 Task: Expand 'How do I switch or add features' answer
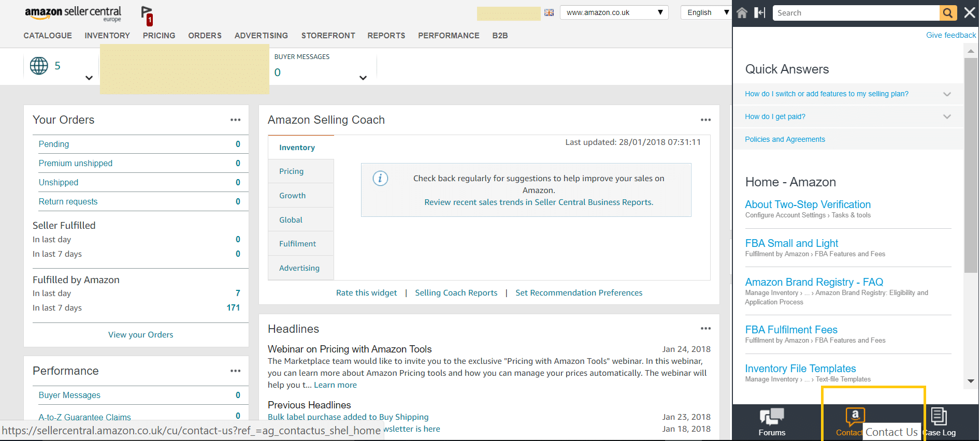click(x=947, y=94)
